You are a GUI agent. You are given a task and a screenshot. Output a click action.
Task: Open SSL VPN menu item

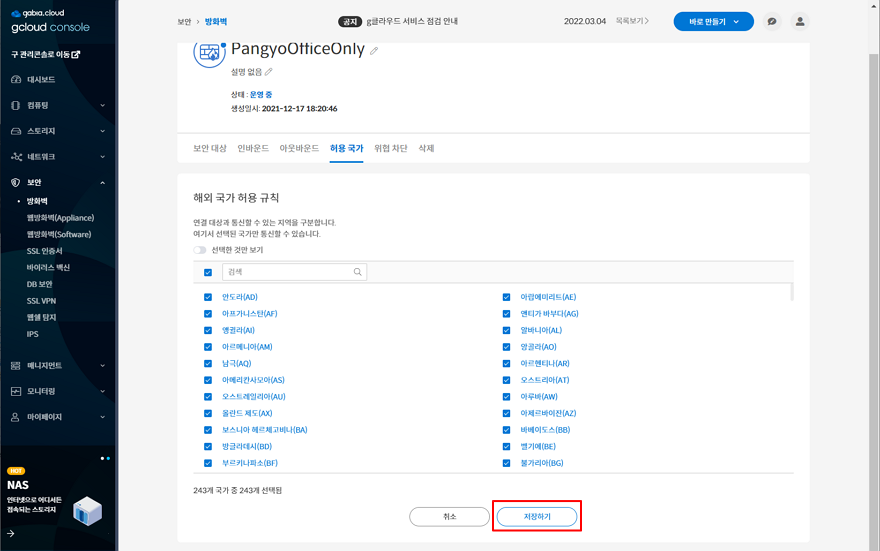[42, 301]
